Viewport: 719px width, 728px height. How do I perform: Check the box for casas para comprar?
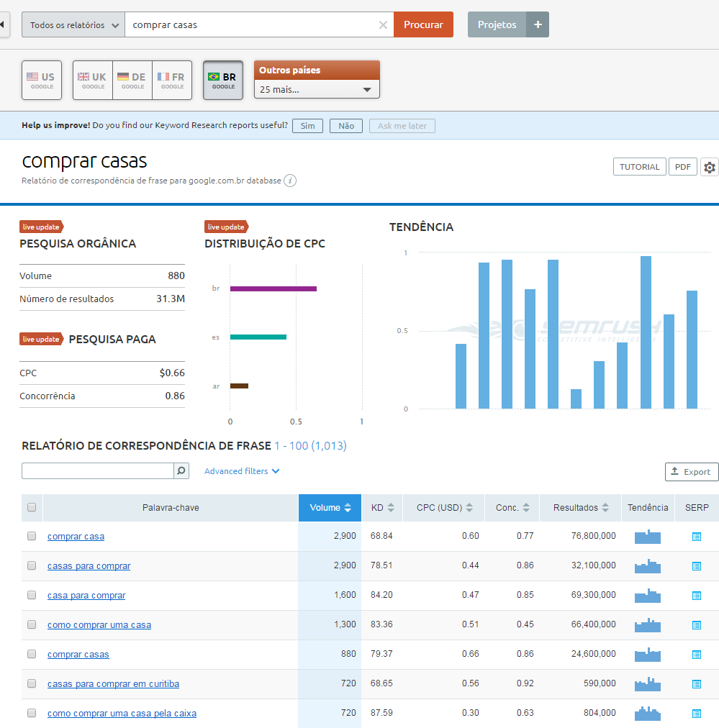pyautogui.click(x=32, y=565)
